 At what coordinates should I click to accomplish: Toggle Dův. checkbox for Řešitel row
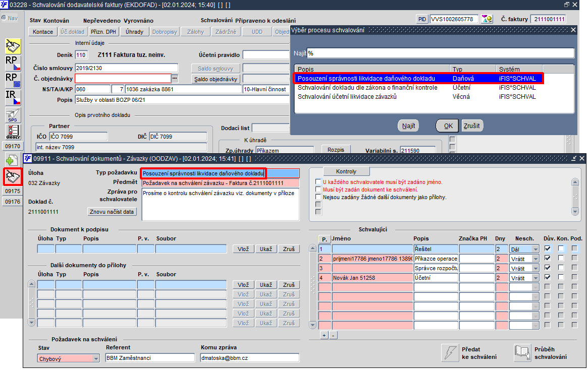coord(548,249)
